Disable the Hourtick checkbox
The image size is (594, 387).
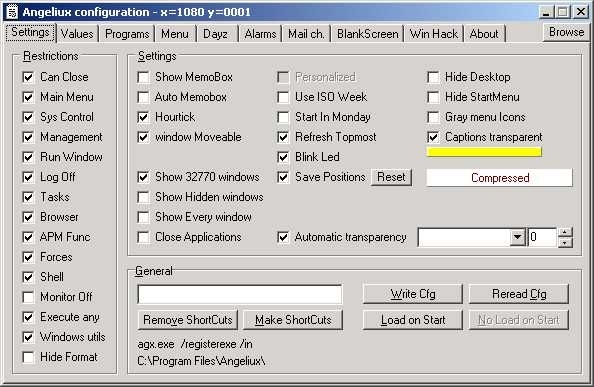[x=143, y=117]
